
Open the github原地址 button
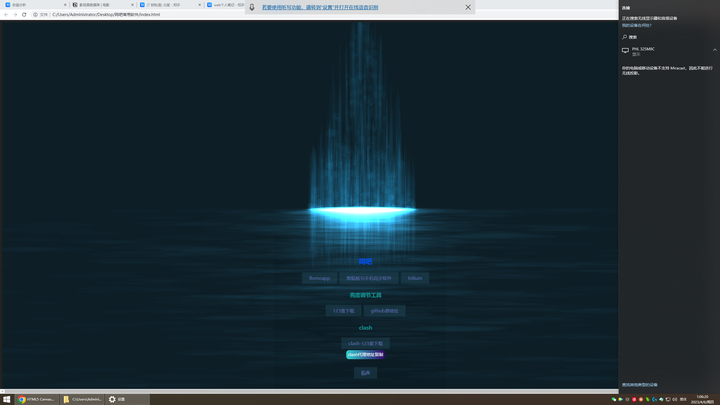[x=384, y=311]
